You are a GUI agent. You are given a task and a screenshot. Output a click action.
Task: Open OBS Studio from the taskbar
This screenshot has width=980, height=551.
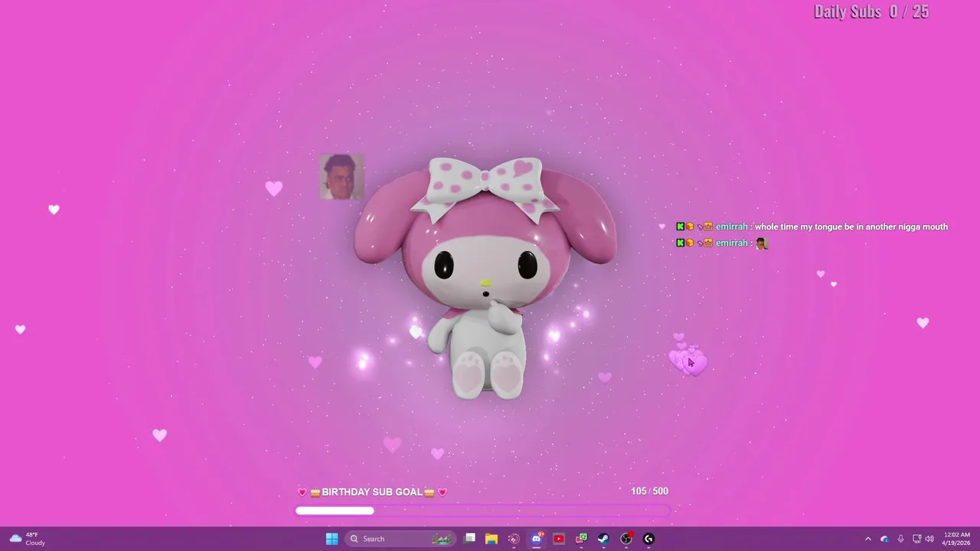626,539
